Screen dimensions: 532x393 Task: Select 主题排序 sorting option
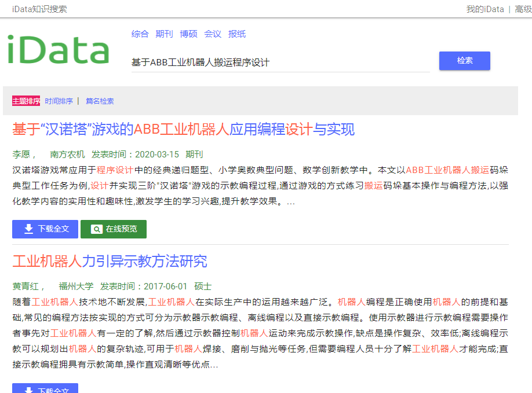(x=26, y=101)
